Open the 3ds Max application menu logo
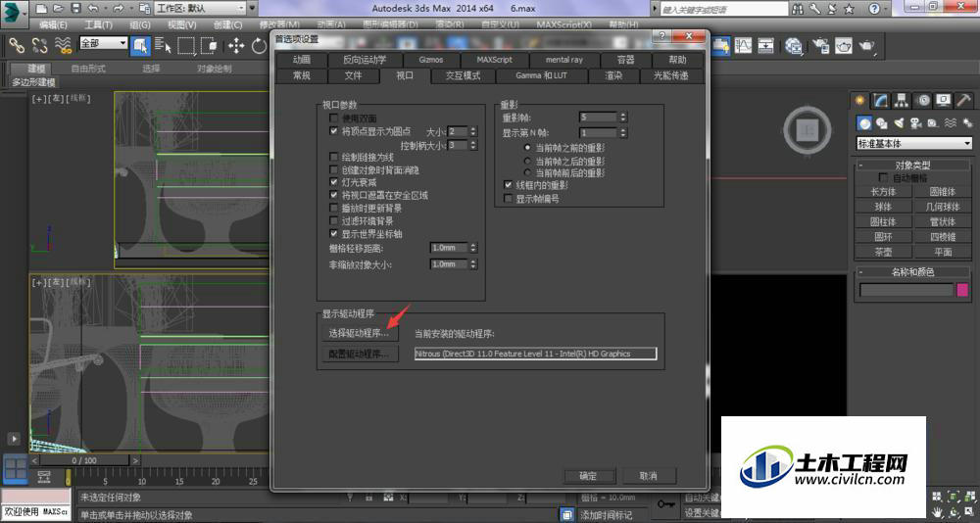Image resolution: width=980 pixels, height=523 pixels. (x=14, y=13)
